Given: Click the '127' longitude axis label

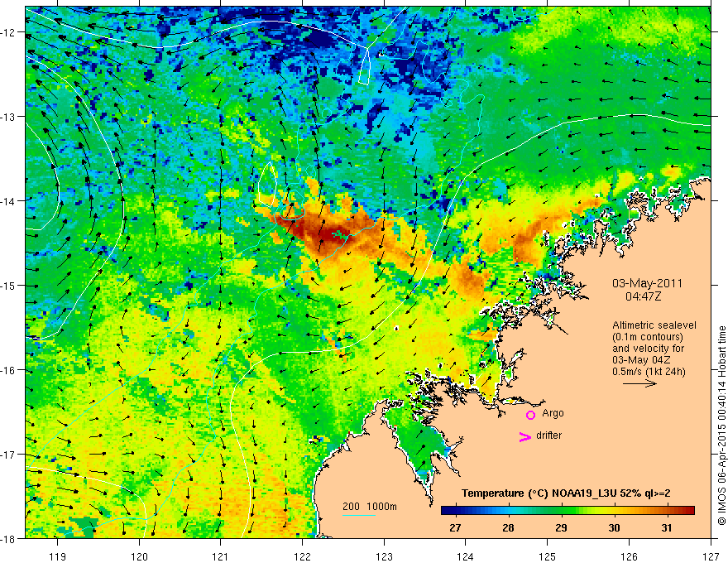Looking at the screenshot, I should click(x=711, y=556).
